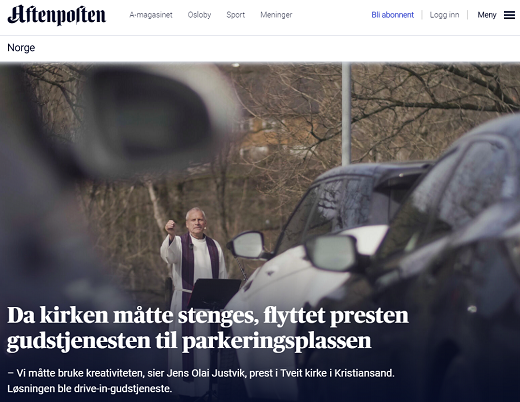The image size is (520, 402).
Task: Go to the Osloby section
Action: 199,15
